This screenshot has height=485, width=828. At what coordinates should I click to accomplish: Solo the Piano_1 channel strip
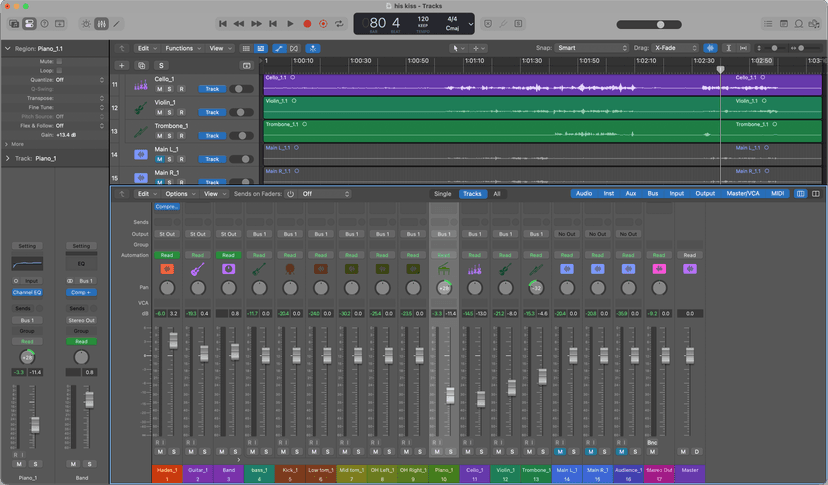[x=450, y=452]
